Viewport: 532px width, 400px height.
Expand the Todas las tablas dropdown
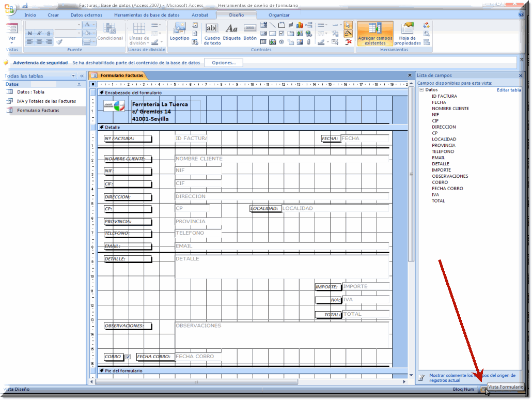tap(73, 76)
